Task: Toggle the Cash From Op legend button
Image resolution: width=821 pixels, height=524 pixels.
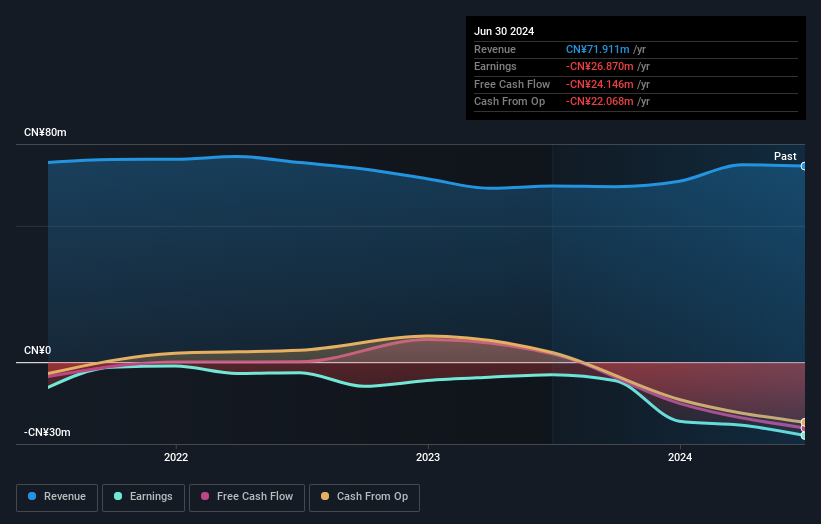Action: point(364,497)
